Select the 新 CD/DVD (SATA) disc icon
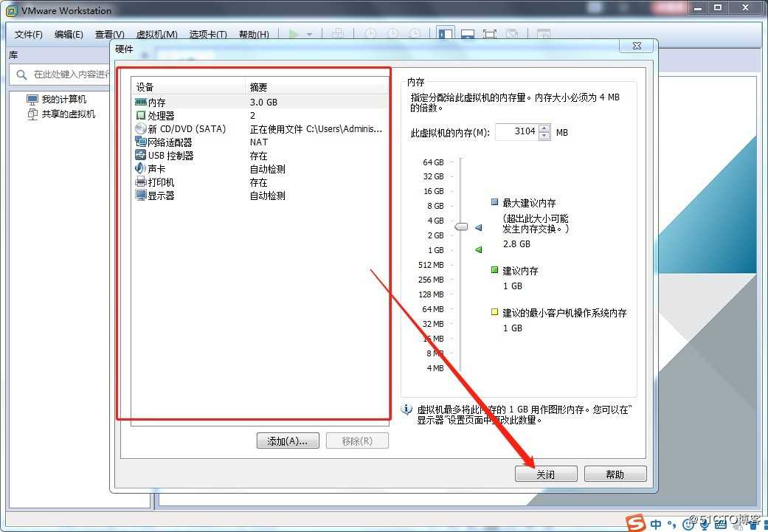The width and height of the screenshot is (768, 532). [x=141, y=129]
